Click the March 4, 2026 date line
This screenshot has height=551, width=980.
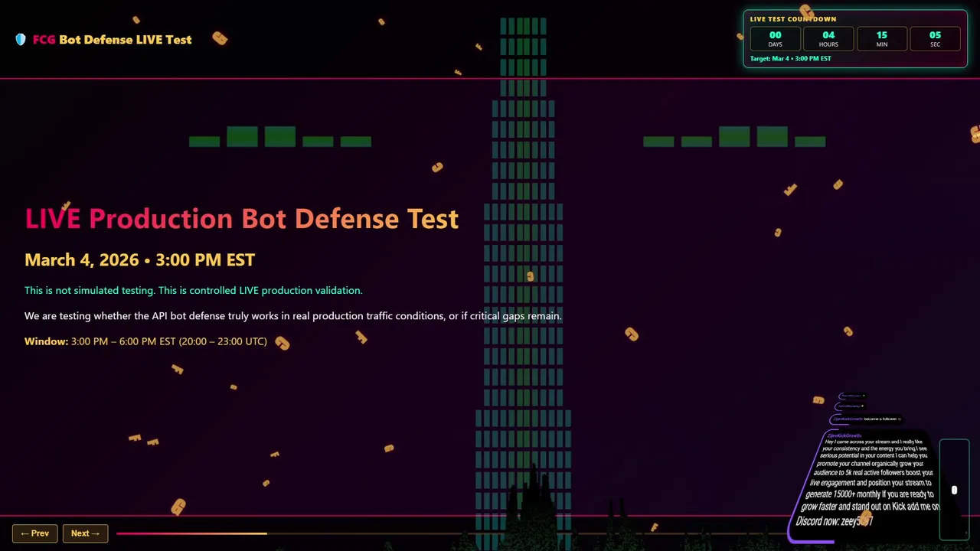[139, 260]
